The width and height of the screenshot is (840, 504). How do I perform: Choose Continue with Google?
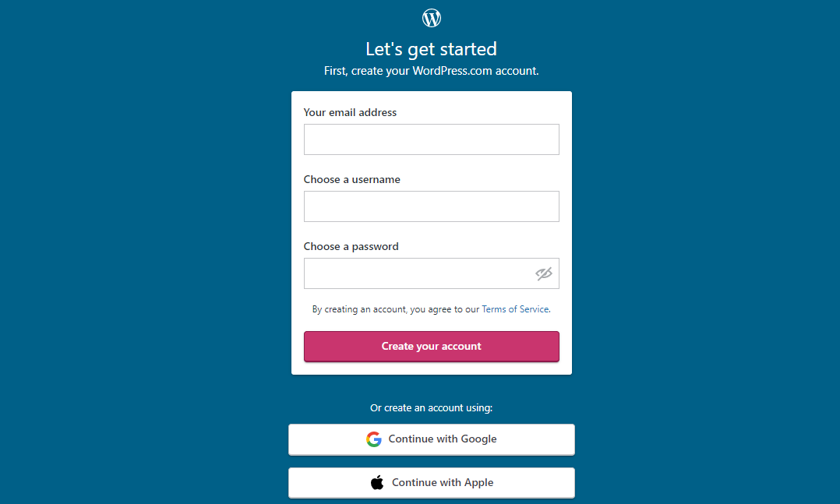click(x=431, y=439)
